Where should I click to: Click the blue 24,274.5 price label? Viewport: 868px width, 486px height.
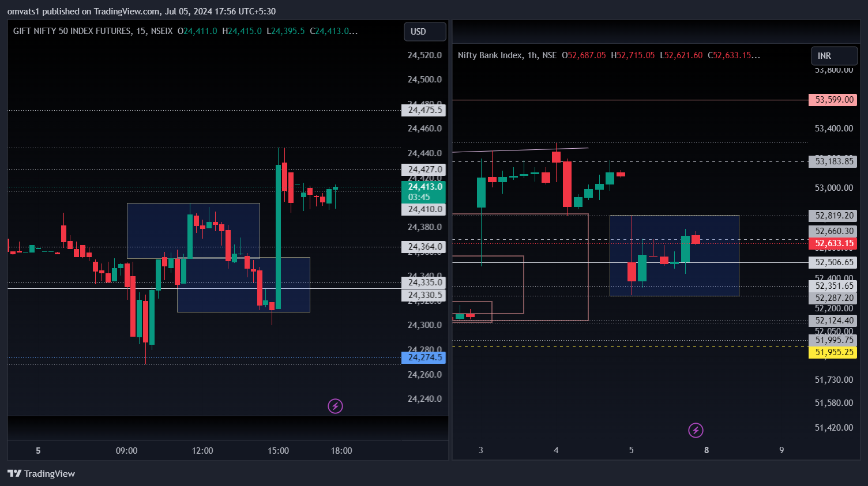[423, 357]
